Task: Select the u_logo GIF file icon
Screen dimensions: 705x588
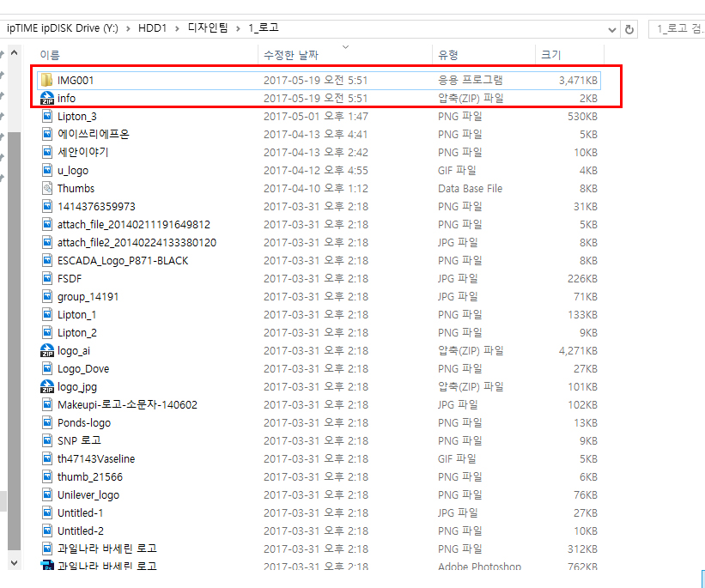Action: (x=46, y=170)
